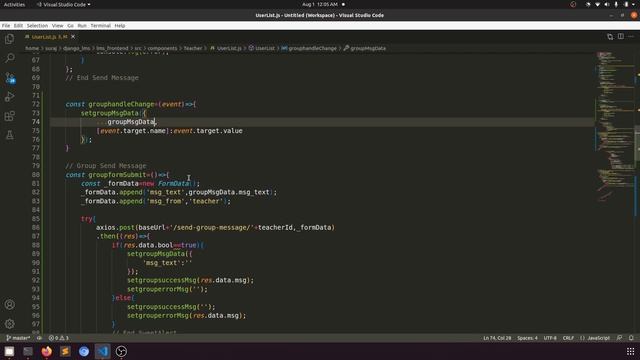The width and height of the screenshot is (640, 360).
Task: Click '// End Send Message' comment on line 69
Action: click(x=102, y=78)
